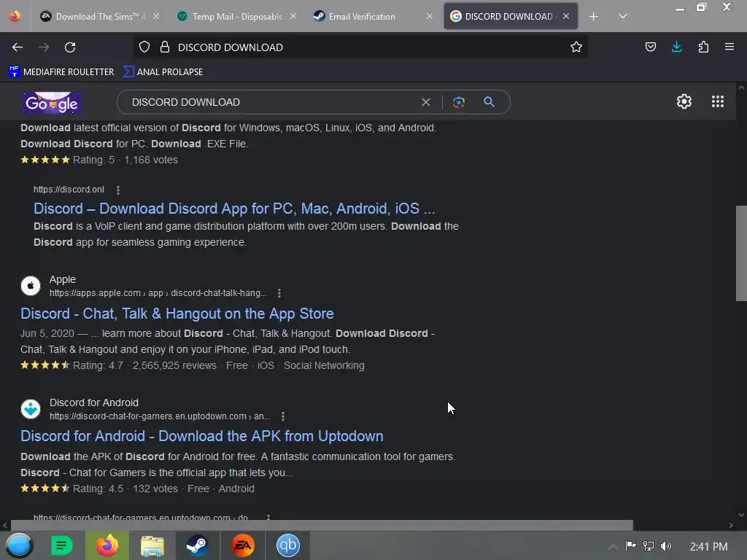The height and width of the screenshot is (560, 747).
Task: Open options for the discord.onl result
Action: tap(118, 190)
